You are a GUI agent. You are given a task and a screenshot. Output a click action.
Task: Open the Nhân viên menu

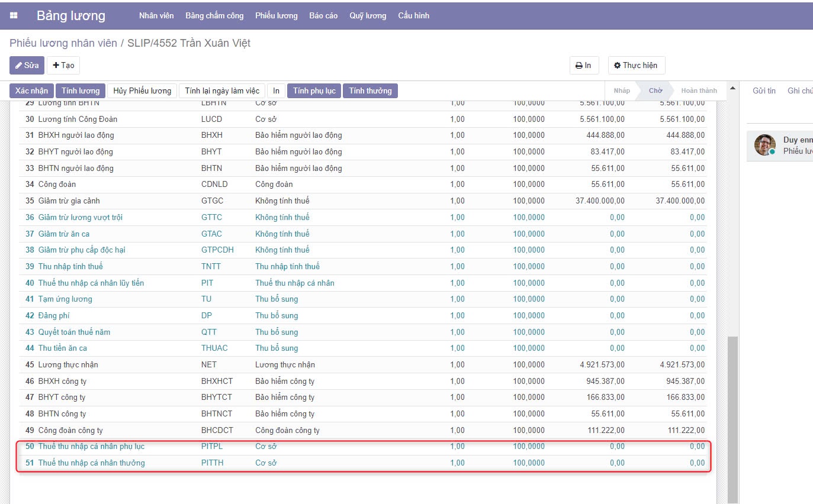pyautogui.click(x=156, y=16)
